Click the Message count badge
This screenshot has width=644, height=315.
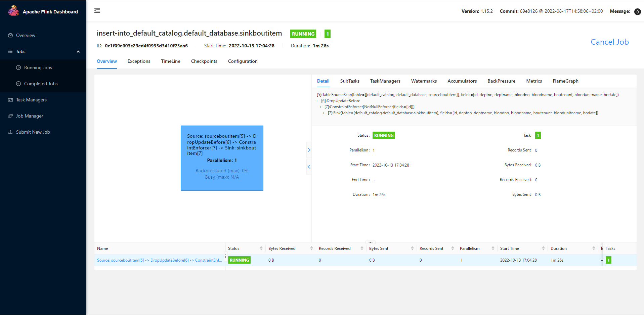pyautogui.click(x=637, y=12)
